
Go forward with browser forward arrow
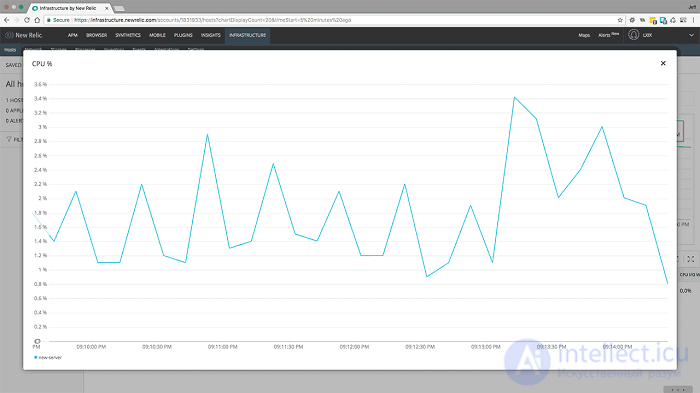17,20
